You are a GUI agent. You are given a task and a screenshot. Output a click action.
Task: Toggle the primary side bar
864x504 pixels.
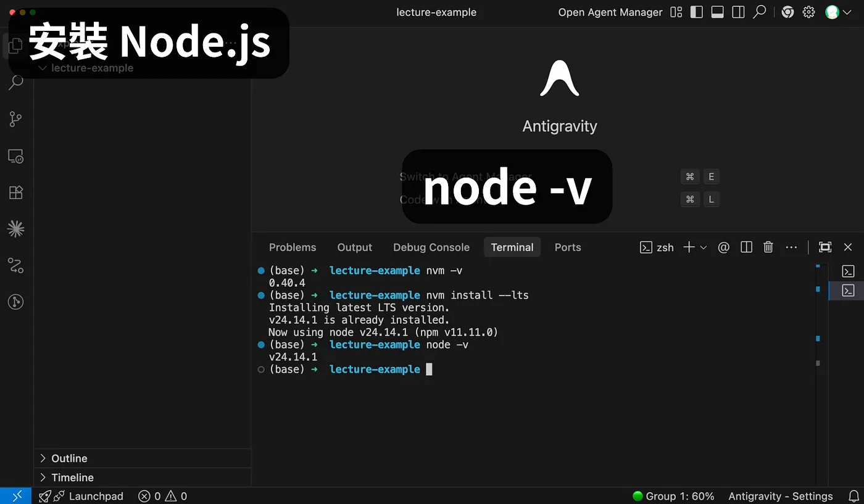coord(697,12)
